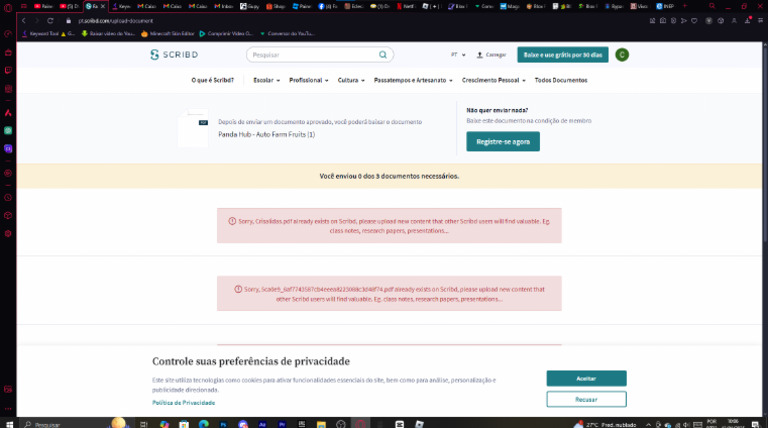Click the tab search magnifier icon
The width and height of the screenshot is (768, 428).
point(712,6)
